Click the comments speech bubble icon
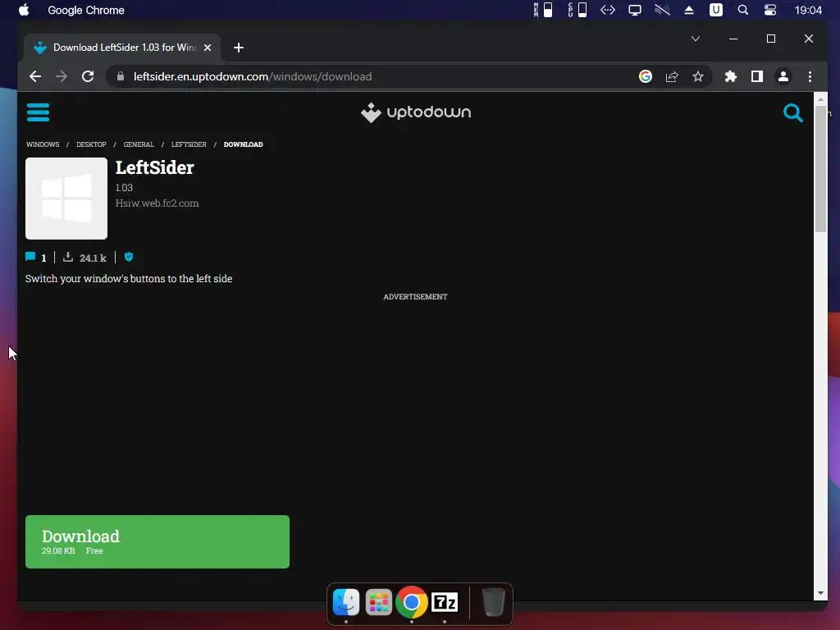This screenshot has height=630, width=840. pos(30,257)
